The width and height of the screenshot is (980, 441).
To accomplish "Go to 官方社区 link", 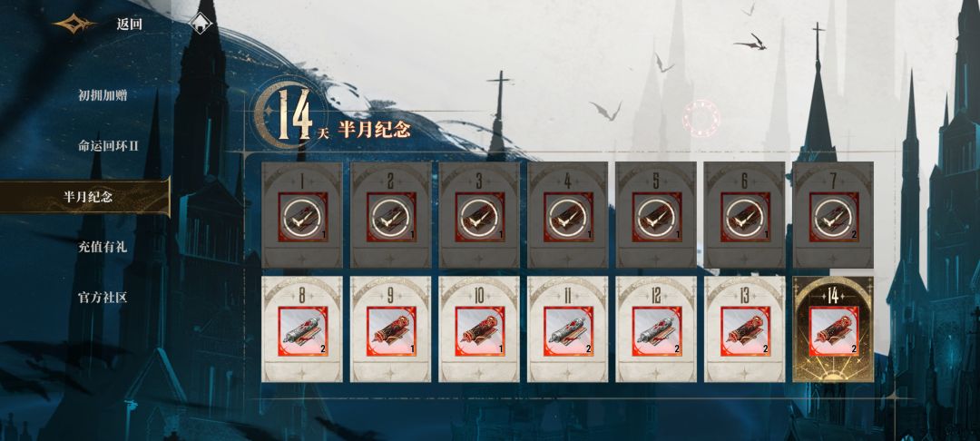I will click(x=103, y=298).
